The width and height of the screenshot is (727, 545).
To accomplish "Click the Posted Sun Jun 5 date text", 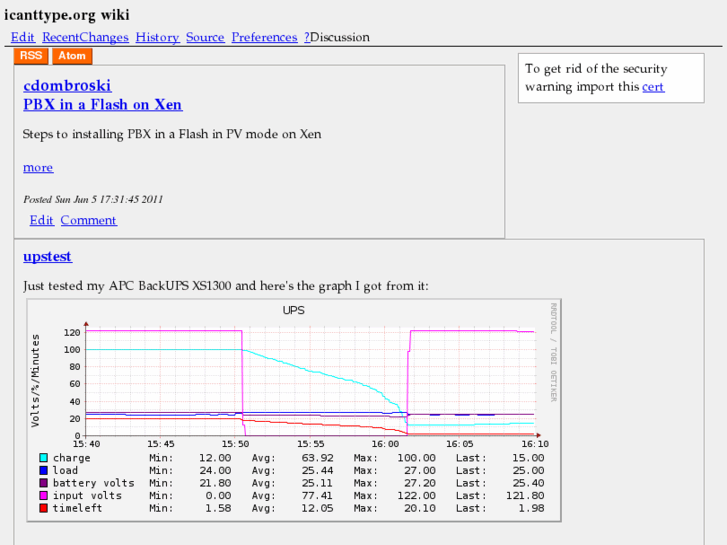I will click(93, 199).
